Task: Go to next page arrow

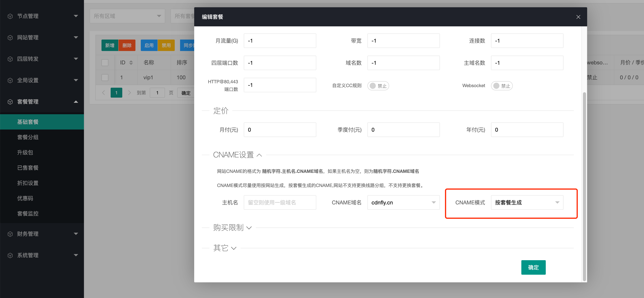Action: click(x=129, y=93)
